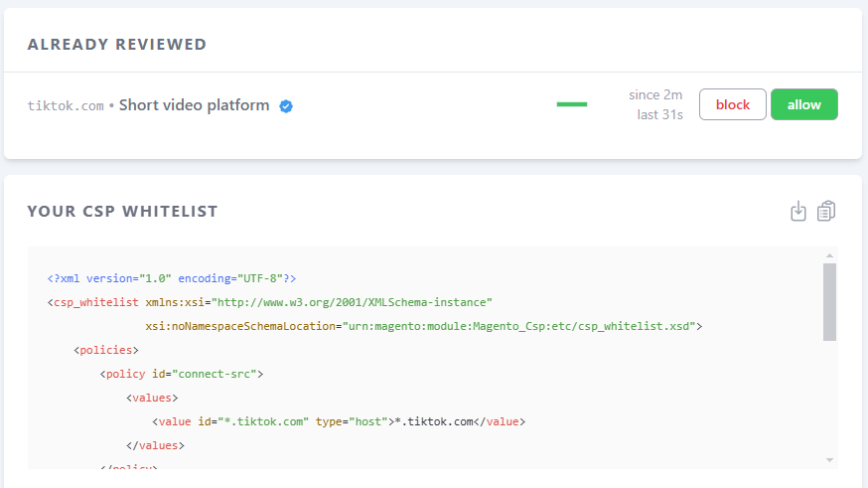Click the 'last 31s' timestamp
Screen dimensions: 868x488
[x=659, y=114]
